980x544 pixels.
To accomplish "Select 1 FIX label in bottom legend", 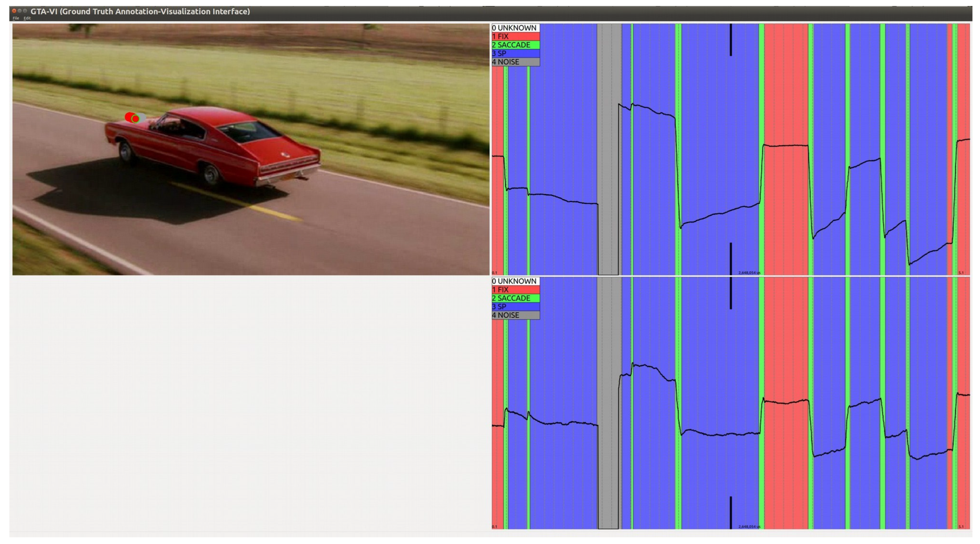I will tap(516, 290).
